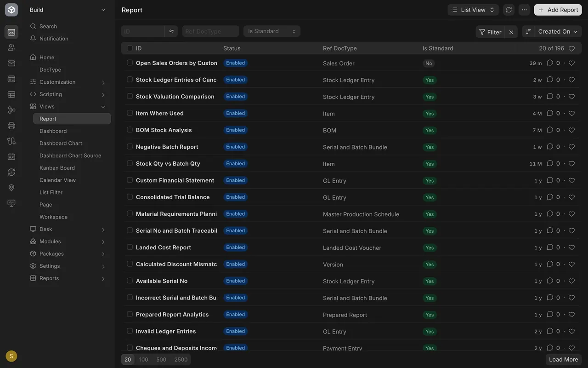Viewport: 588px width, 368px height.
Task: Like the Landed Cost Report row
Action: [x=572, y=247]
